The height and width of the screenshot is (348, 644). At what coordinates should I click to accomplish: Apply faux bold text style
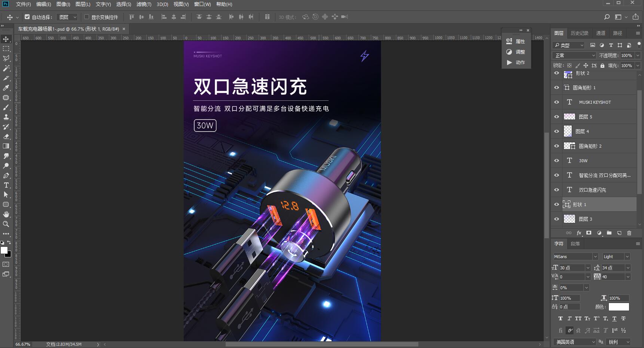(560, 319)
